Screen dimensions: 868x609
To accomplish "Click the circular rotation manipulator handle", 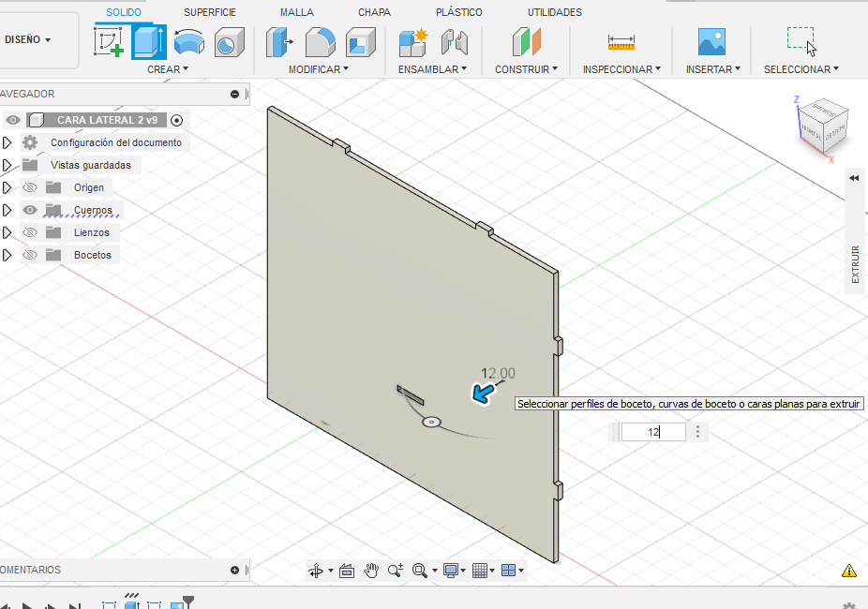I will tap(431, 423).
